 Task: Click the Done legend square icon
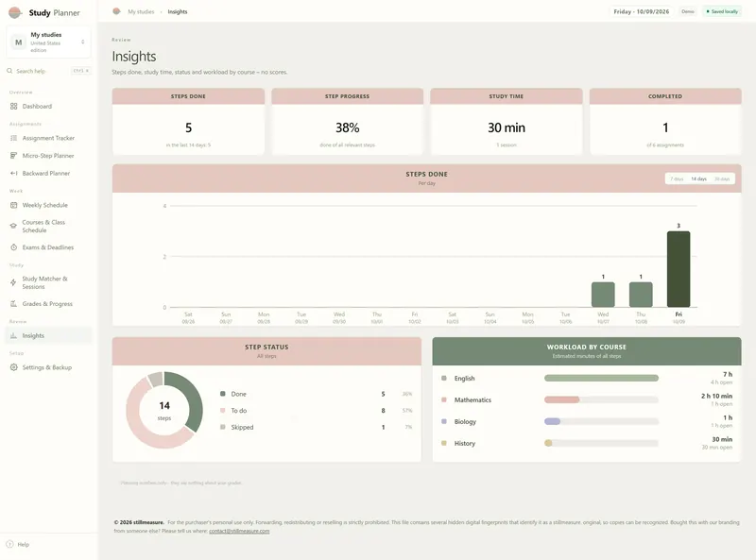223,394
